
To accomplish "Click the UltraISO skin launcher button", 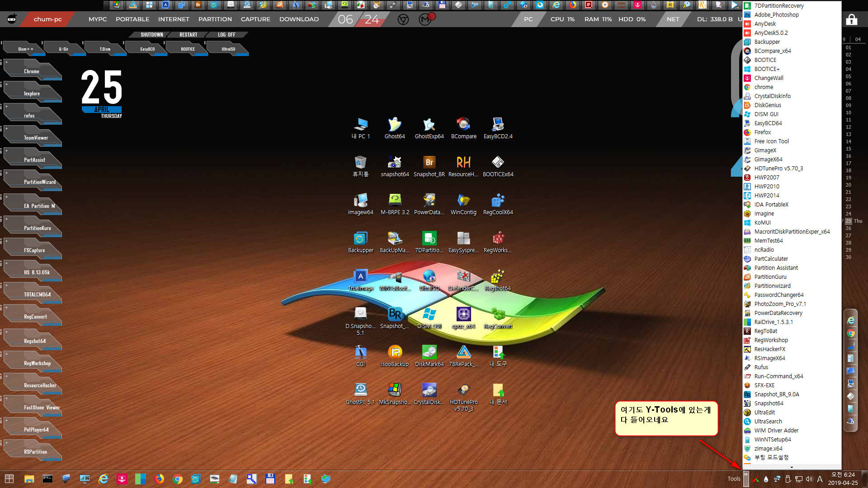I will pos(228,49).
